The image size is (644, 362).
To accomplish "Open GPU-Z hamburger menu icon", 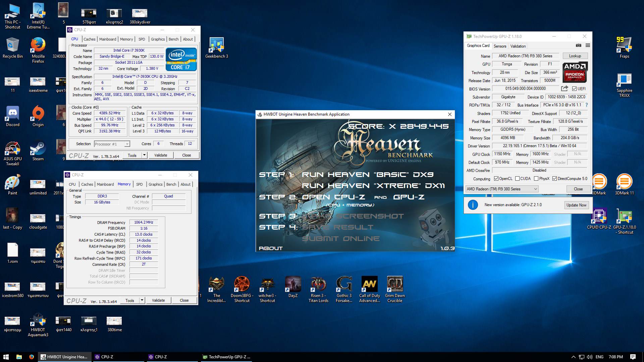I will tap(588, 46).
